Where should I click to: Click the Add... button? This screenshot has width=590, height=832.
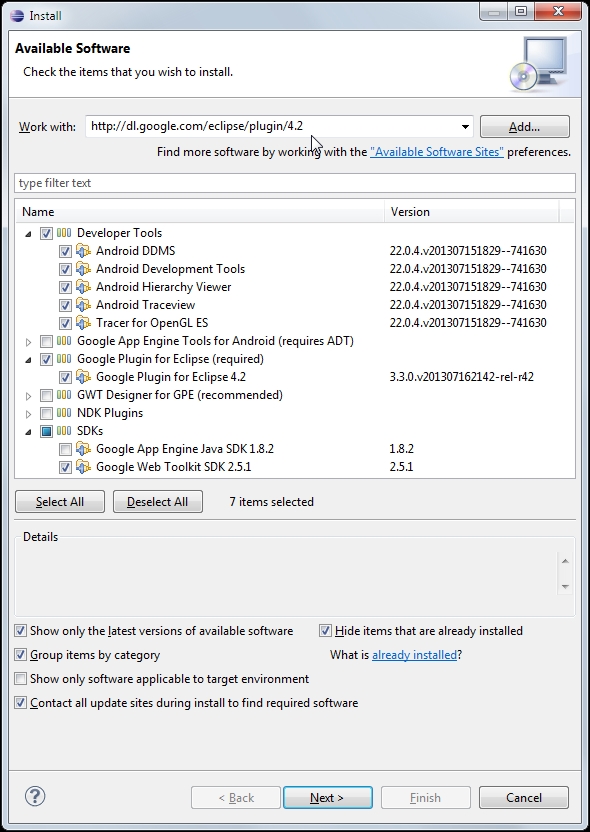525,127
